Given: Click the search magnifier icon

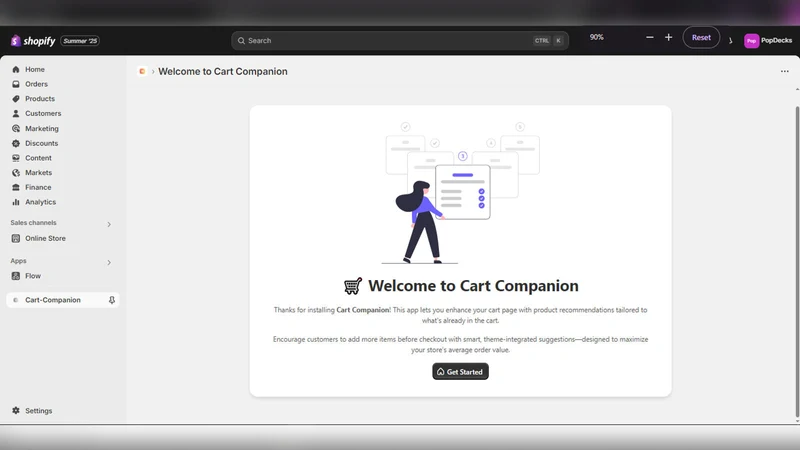Looking at the screenshot, I should click(241, 41).
